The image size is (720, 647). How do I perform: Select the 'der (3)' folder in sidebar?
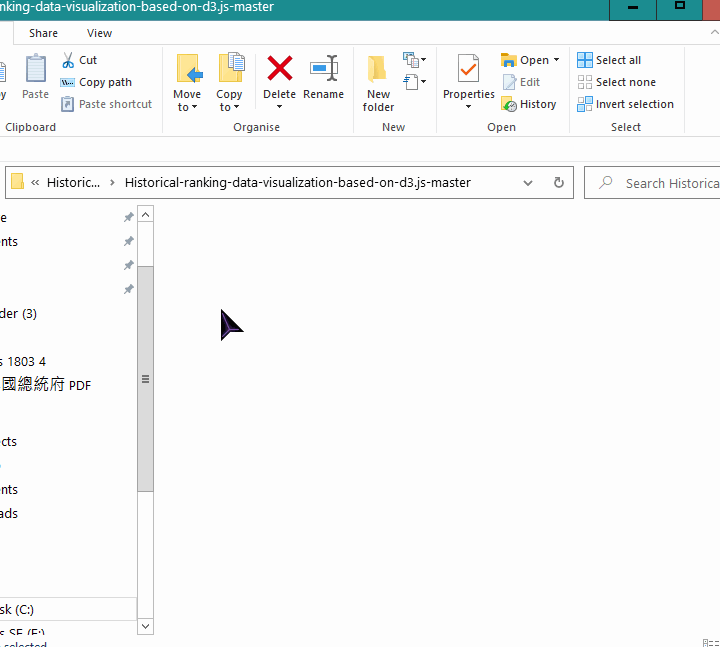click(18, 314)
